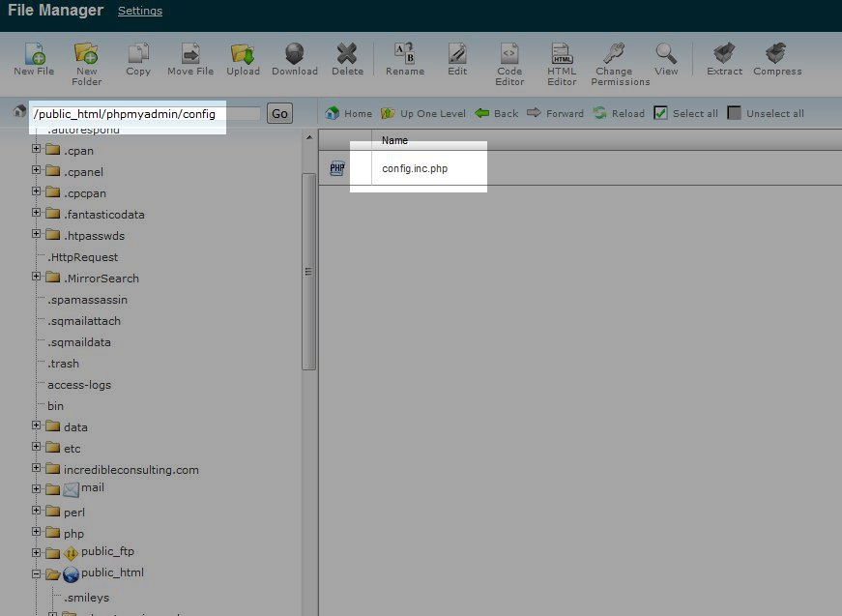Image resolution: width=842 pixels, height=616 pixels.
Task: Click the folder tree vertical scrollbar
Action: coord(308,271)
